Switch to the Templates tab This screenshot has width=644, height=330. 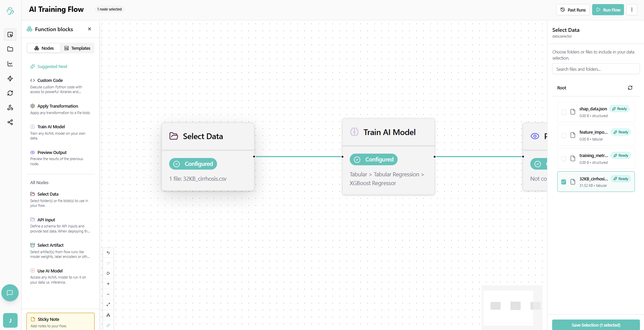point(77,48)
